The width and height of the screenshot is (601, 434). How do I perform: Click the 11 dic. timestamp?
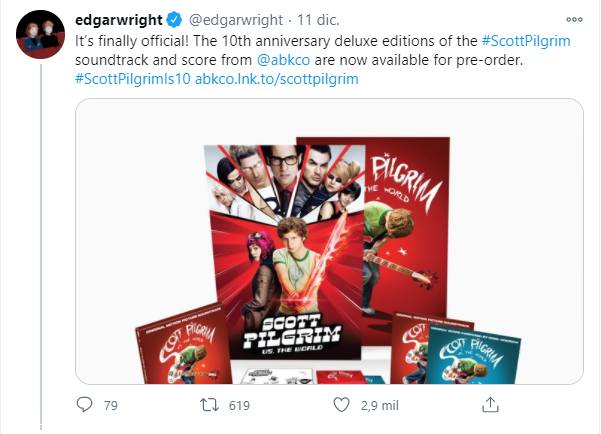tap(319, 20)
